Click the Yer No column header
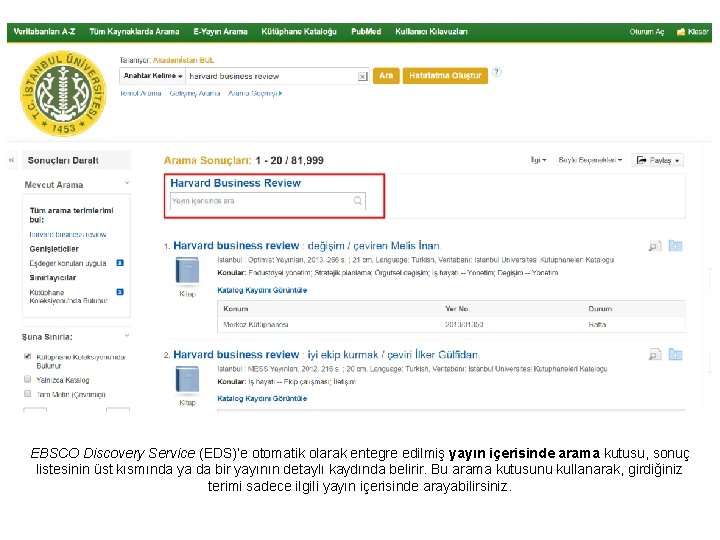 coord(457,309)
